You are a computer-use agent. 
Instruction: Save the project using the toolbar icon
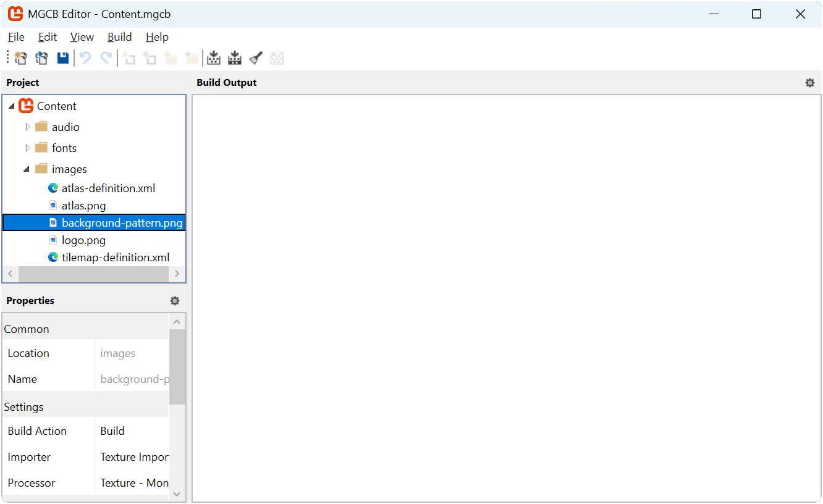pyautogui.click(x=62, y=57)
